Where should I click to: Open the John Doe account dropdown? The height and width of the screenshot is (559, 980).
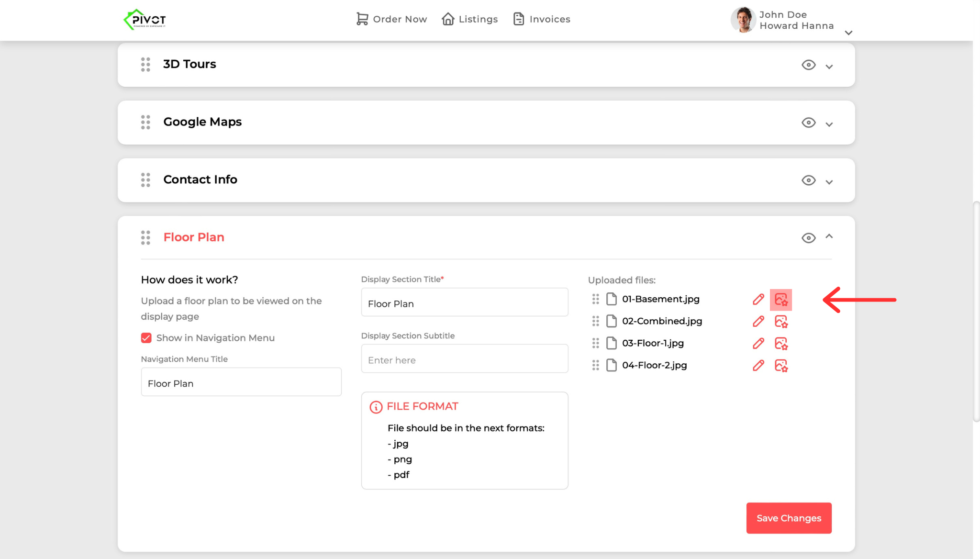[848, 33]
